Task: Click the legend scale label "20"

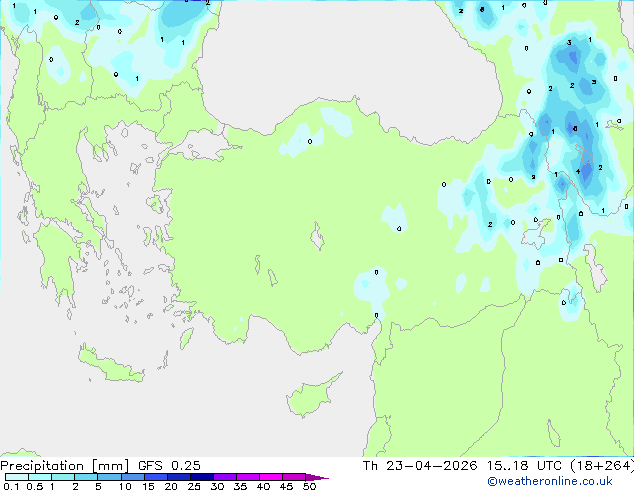Action: 171,486
